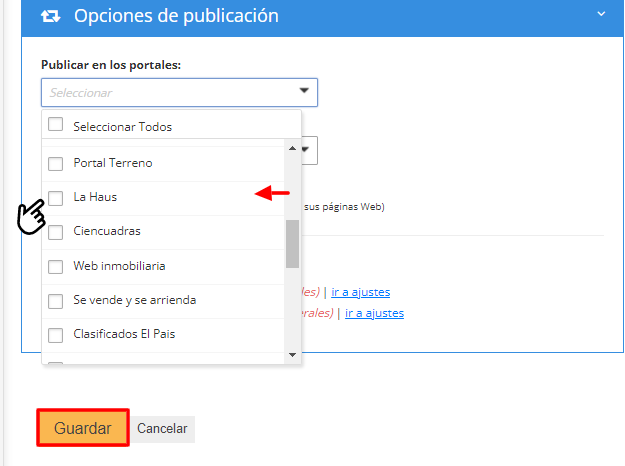Open the partially hidden second dropdown arrow
This screenshot has height=466, width=625.
pyautogui.click(x=308, y=150)
